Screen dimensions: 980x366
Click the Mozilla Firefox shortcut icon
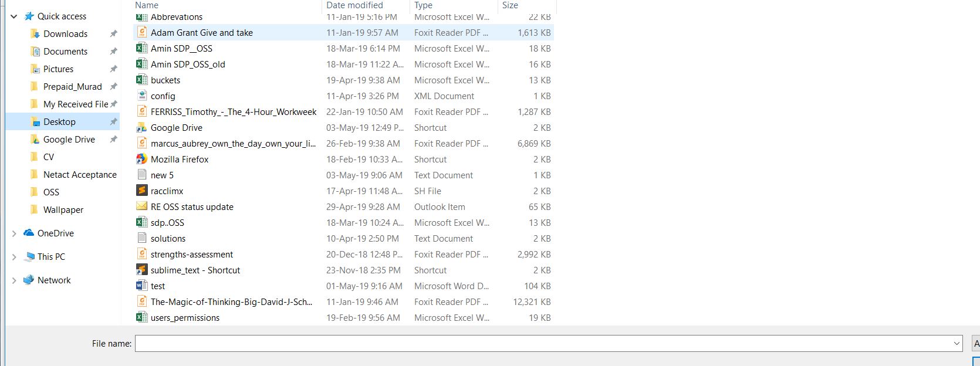141,159
